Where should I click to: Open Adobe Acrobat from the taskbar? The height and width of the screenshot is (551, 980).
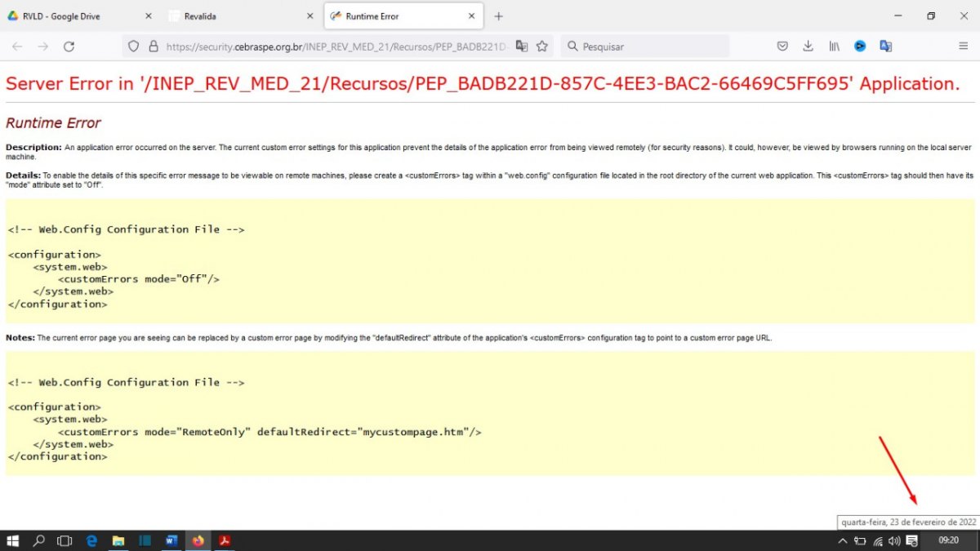(x=224, y=540)
